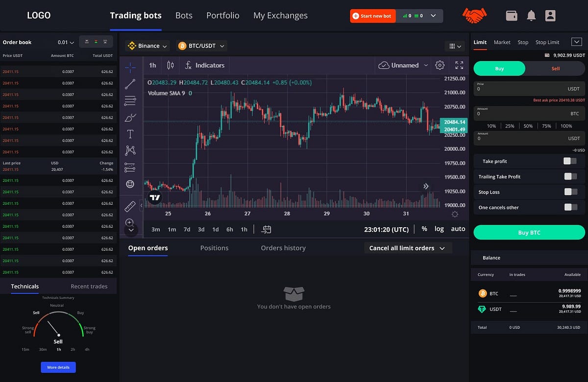
Task: Open the wallet icon in header
Action: (512, 16)
